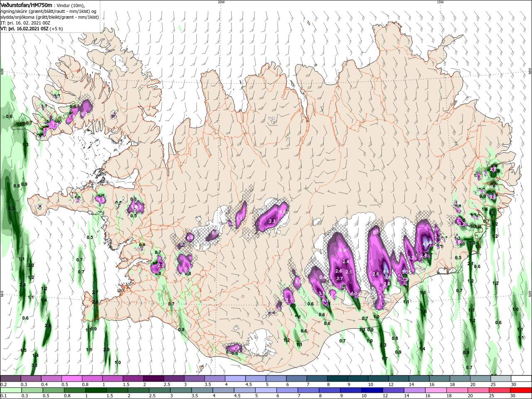Click the 4.0 snowfall value on the map

[x=354, y=293]
